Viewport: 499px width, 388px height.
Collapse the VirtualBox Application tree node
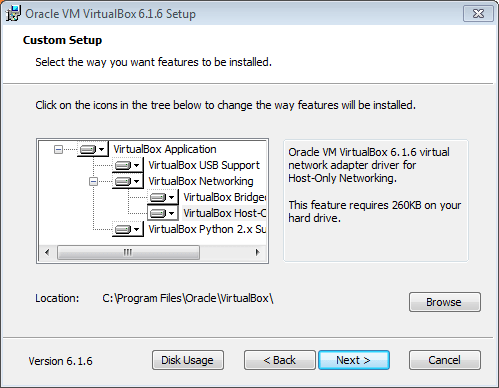(58, 149)
